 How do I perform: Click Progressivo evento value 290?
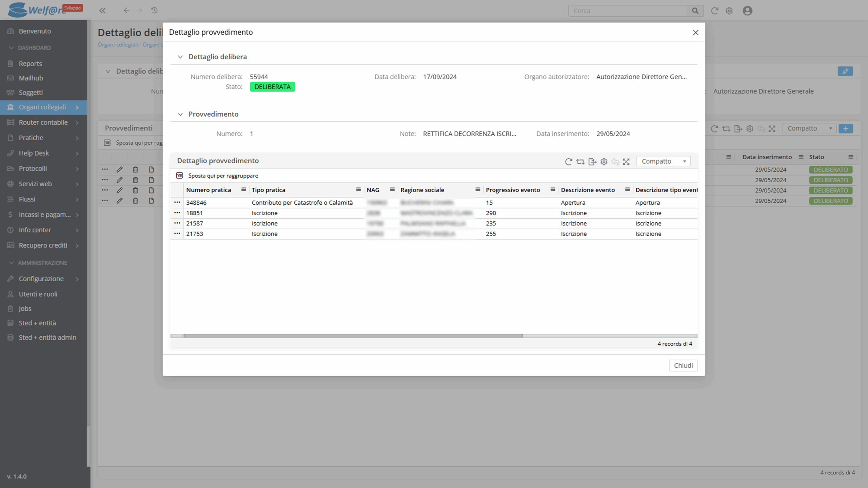point(491,213)
